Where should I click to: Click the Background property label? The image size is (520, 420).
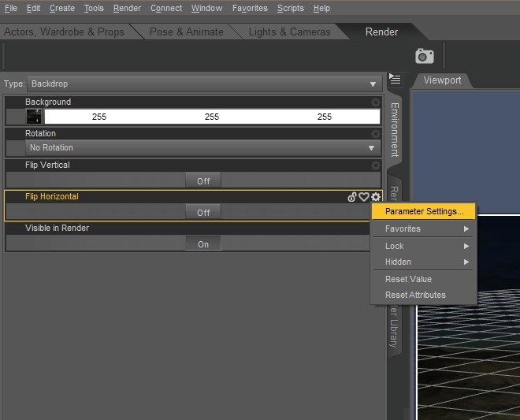[x=48, y=102]
